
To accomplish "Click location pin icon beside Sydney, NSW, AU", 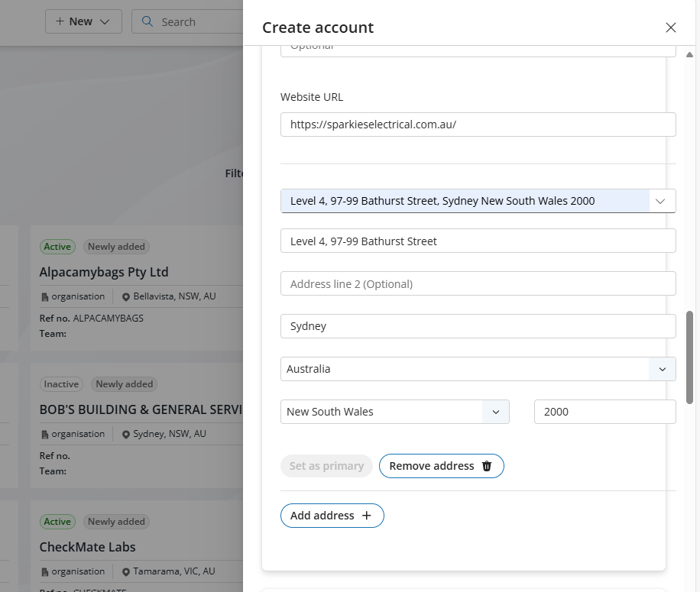I will pyautogui.click(x=126, y=434).
